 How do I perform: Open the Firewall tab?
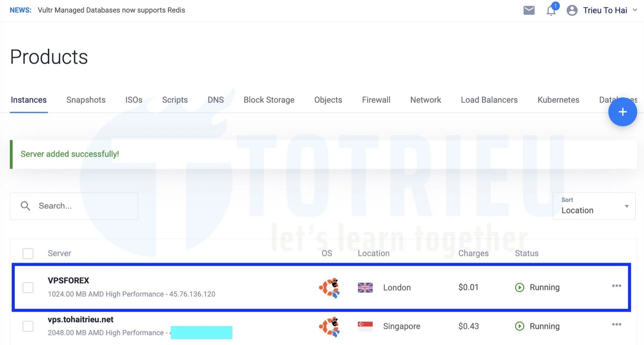(x=376, y=100)
